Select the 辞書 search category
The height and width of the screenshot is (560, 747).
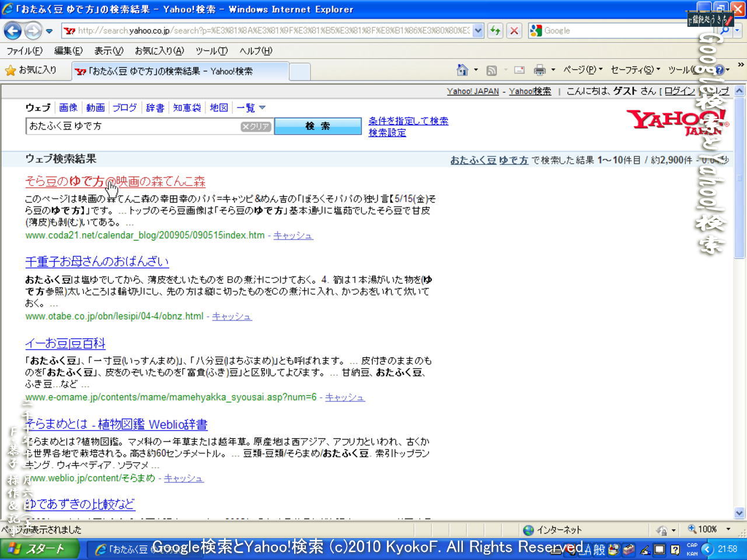155,107
